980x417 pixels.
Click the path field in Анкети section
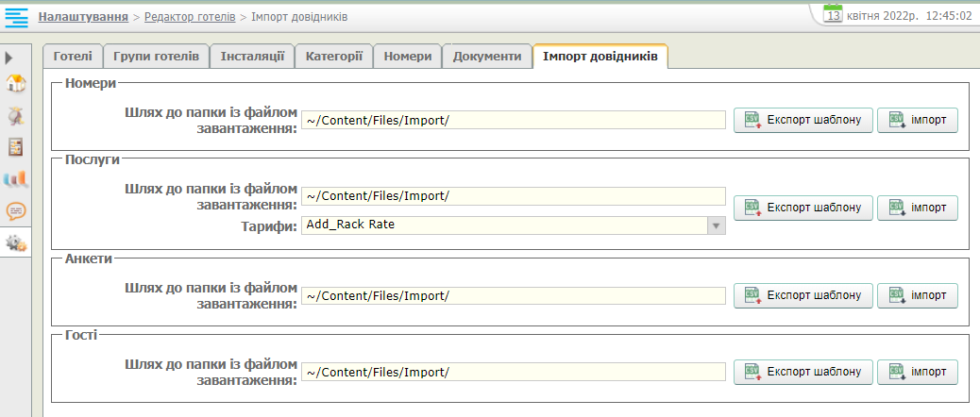(514, 295)
